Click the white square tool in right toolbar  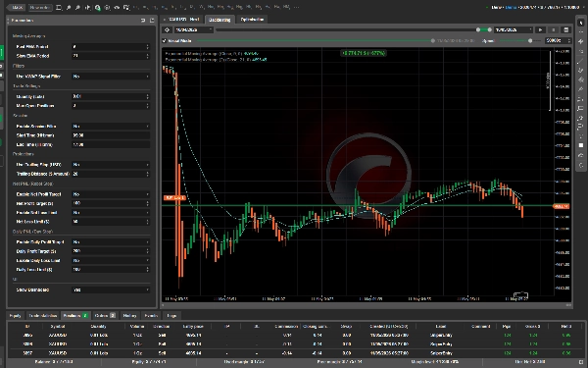[x=580, y=145]
